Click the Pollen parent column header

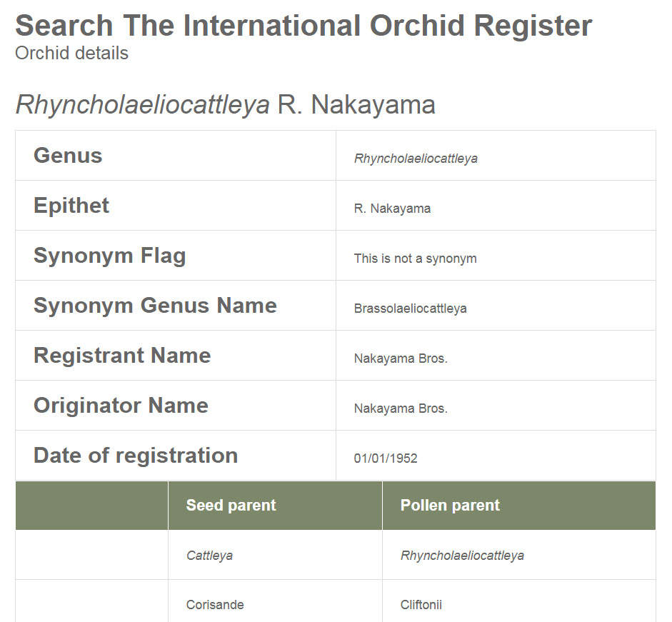click(x=450, y=506)
